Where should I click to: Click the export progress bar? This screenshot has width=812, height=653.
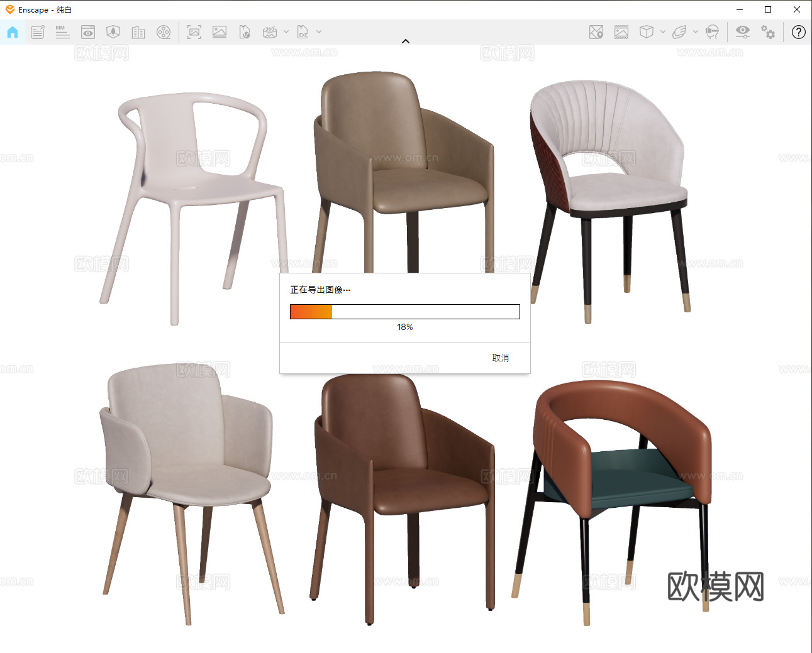click(405, 312)
